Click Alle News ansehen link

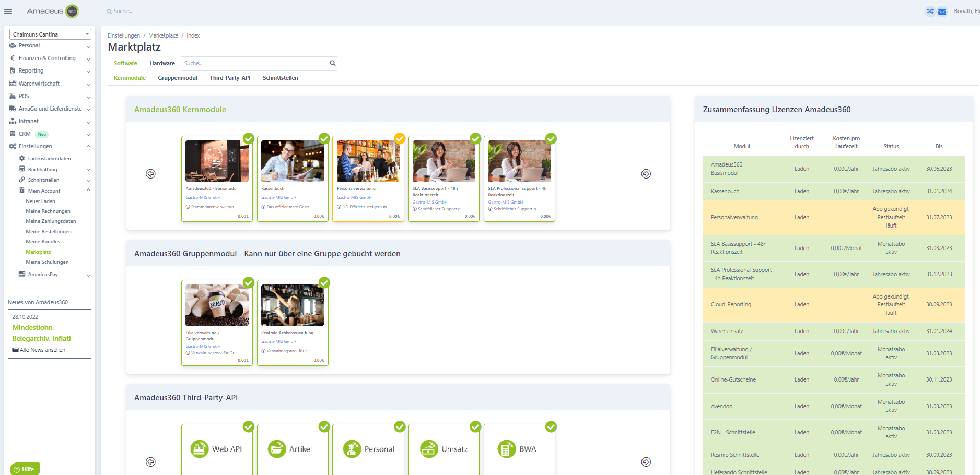[x=39, y=350]
